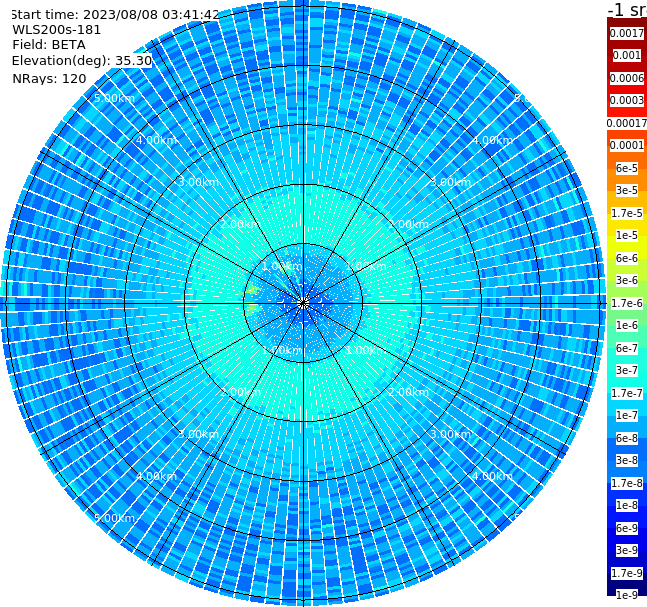Pick the 0.0003 colorbar label
The height and width of the screenshot is (607, 647).
coord(627,100)
